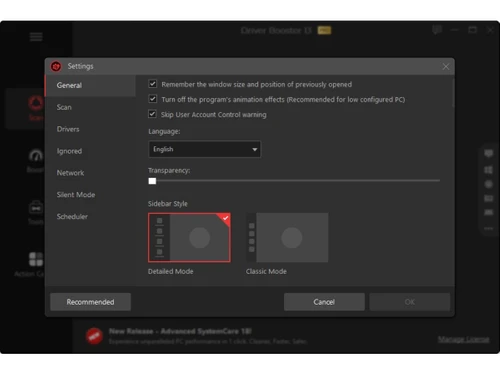Click the Detailed Mode label
Screen dimensions: 500x375
[170, 271]
